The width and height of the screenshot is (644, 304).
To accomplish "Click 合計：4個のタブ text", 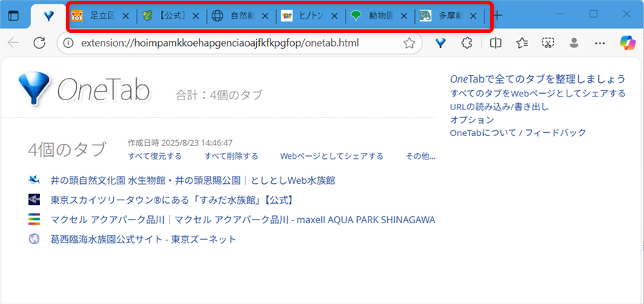I will (219, 95).
